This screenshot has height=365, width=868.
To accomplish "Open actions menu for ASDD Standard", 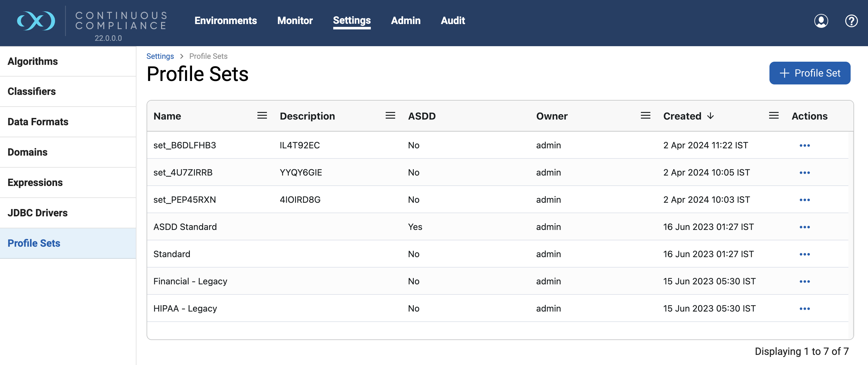I will (x=805, y=227).
